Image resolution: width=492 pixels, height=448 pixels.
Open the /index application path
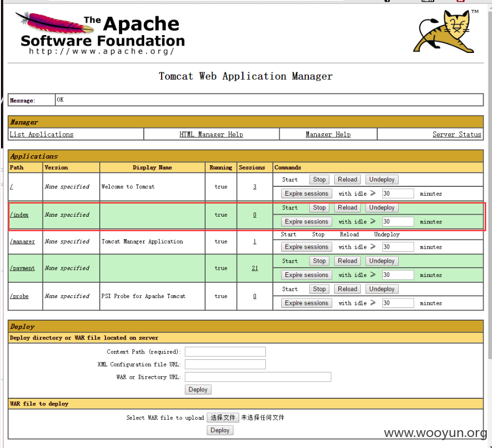(19, 215)
